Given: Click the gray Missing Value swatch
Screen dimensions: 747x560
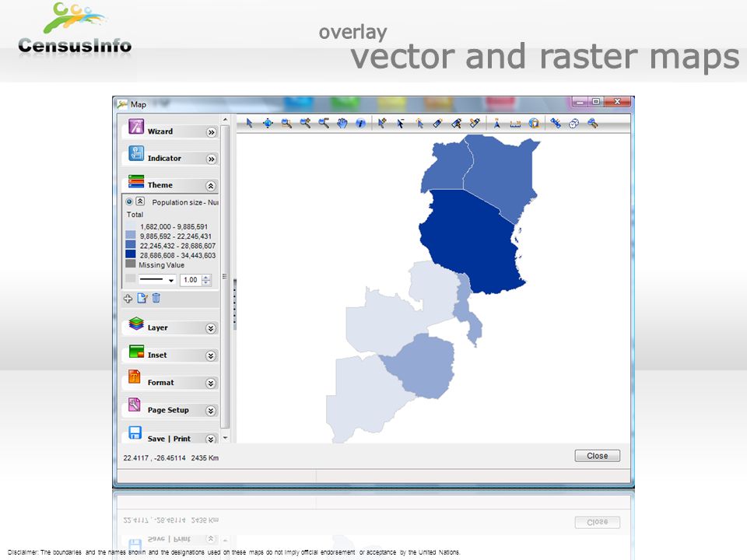Looking at the screenshot, I should point(131,264).
